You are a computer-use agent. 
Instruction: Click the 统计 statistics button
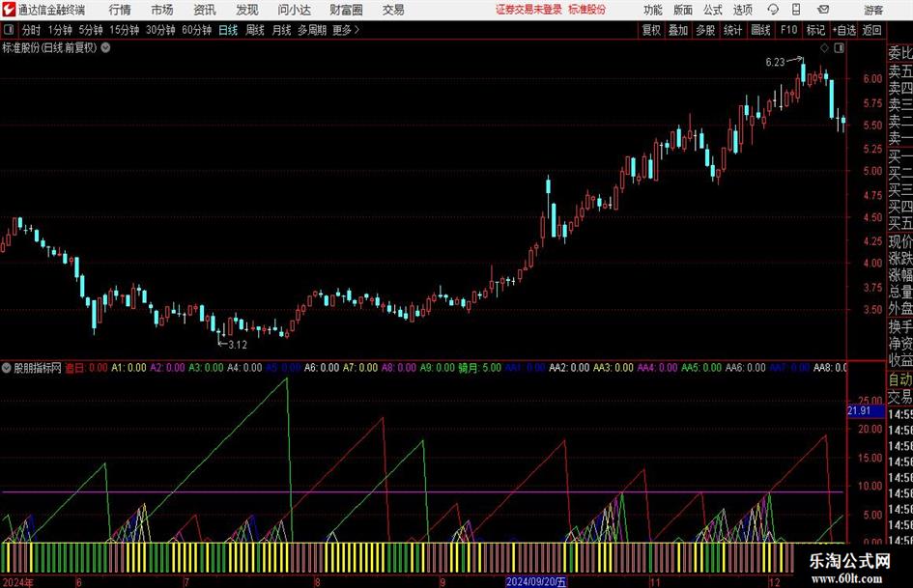[732, 30]
